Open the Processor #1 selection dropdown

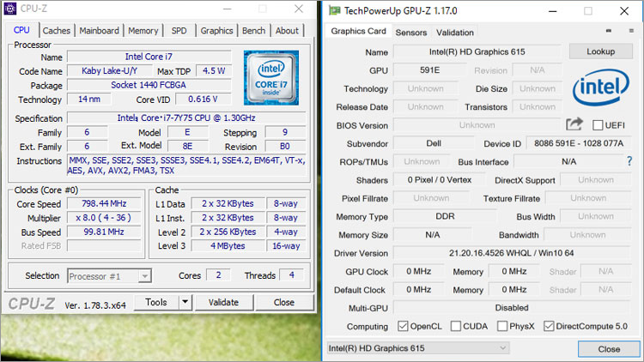point(109,276)
